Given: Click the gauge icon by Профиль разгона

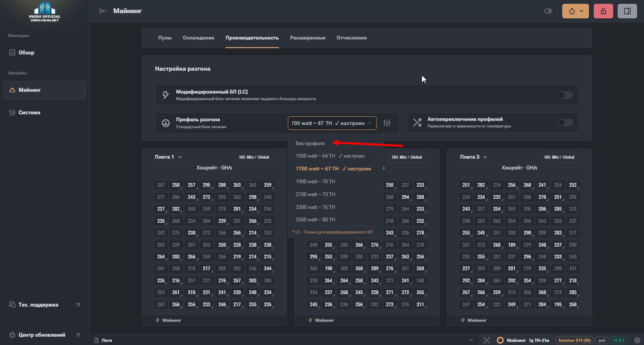Looking at the screenshot, I should (x=166, y=123).
